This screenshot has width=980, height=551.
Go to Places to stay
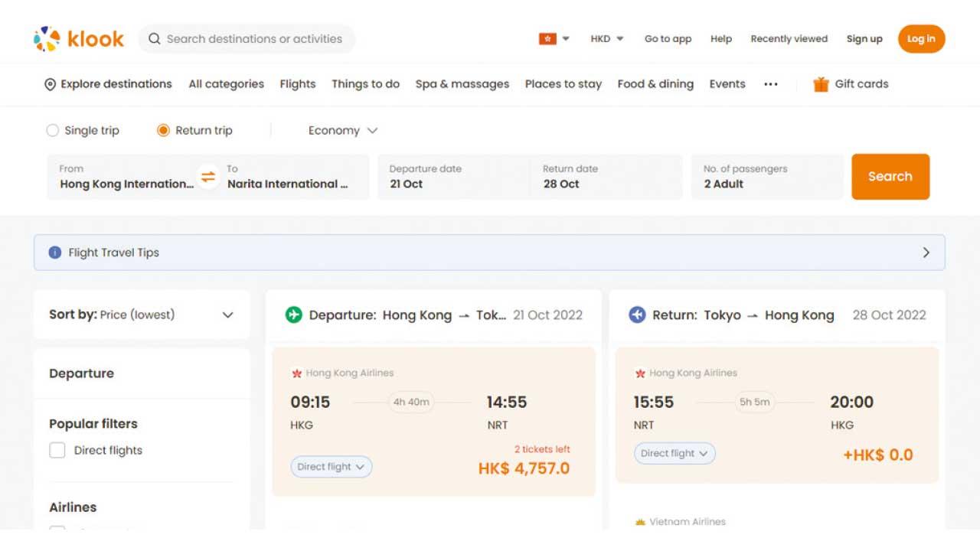[x=563, y=84]
